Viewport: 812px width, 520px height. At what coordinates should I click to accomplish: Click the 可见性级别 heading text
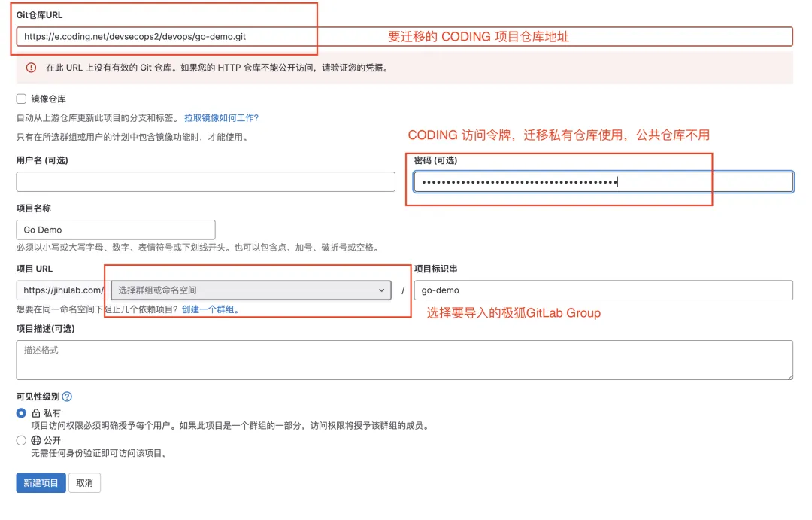pos(38,397)
